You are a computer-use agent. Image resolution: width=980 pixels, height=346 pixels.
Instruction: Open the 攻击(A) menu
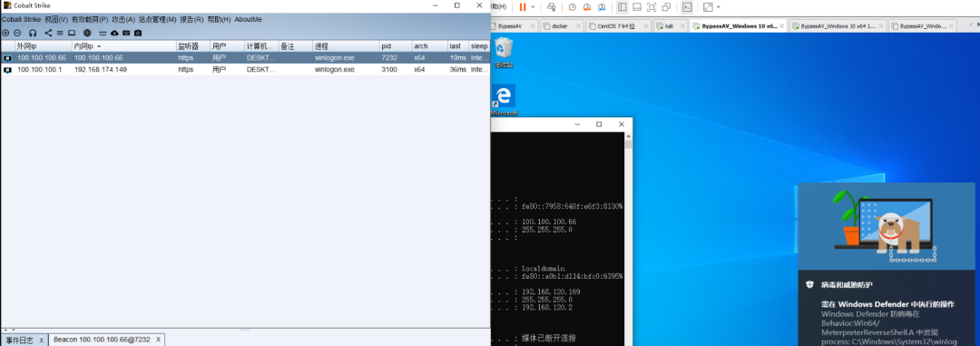pos(123,19)
